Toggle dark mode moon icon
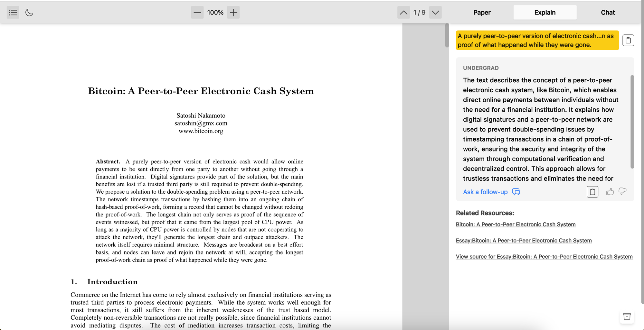The height and width of the screenshot is (330, 644). 29,13
